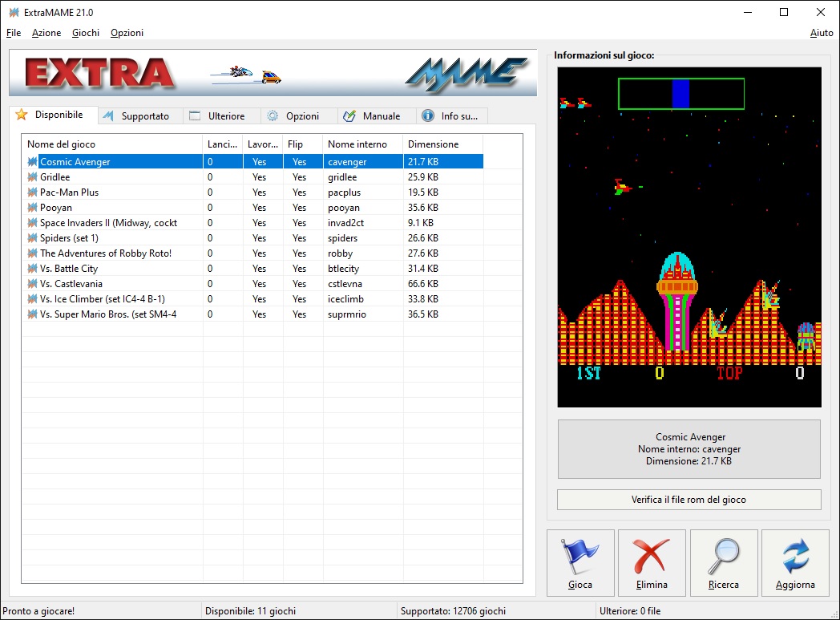Click the icon beside Vs. Battle City

pyautogui.click(x=33, y=269)
